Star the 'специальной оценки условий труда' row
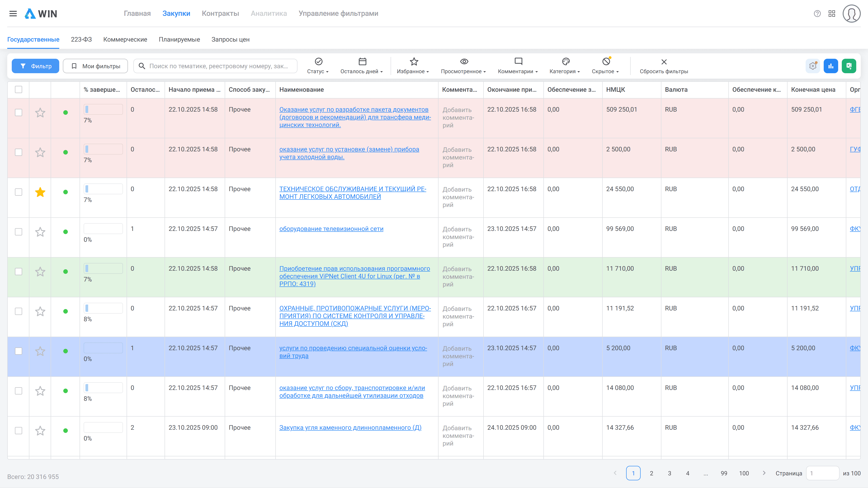 (x=40, y=351)
